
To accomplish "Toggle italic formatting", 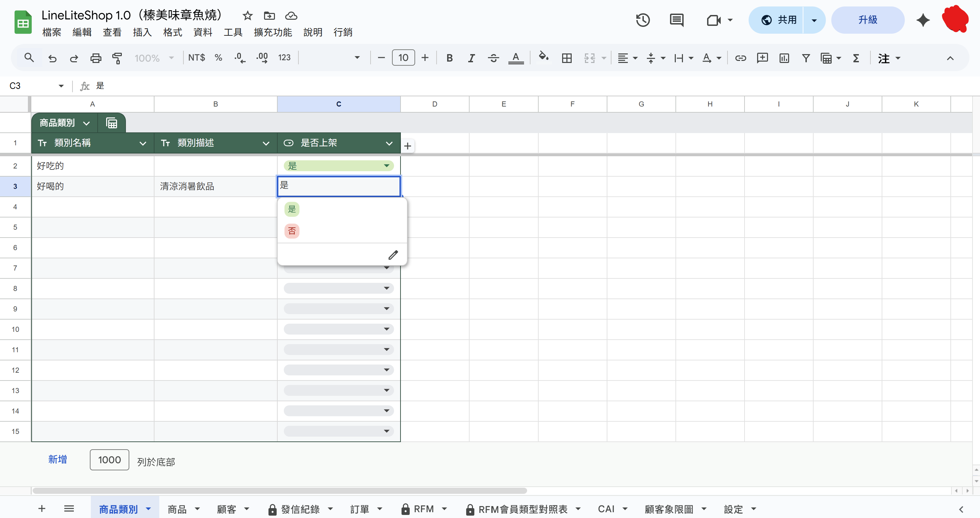I will tap(471, 58).
